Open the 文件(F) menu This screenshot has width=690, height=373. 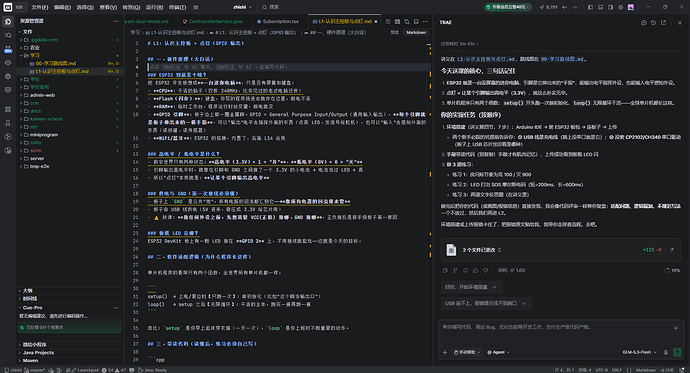(x=40, y=7)
